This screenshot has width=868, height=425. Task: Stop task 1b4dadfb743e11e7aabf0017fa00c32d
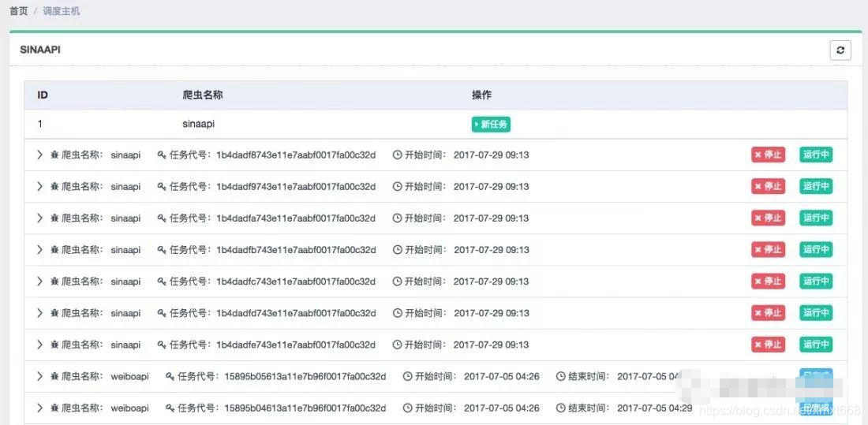pyautogui.click(x=768, y=250)
